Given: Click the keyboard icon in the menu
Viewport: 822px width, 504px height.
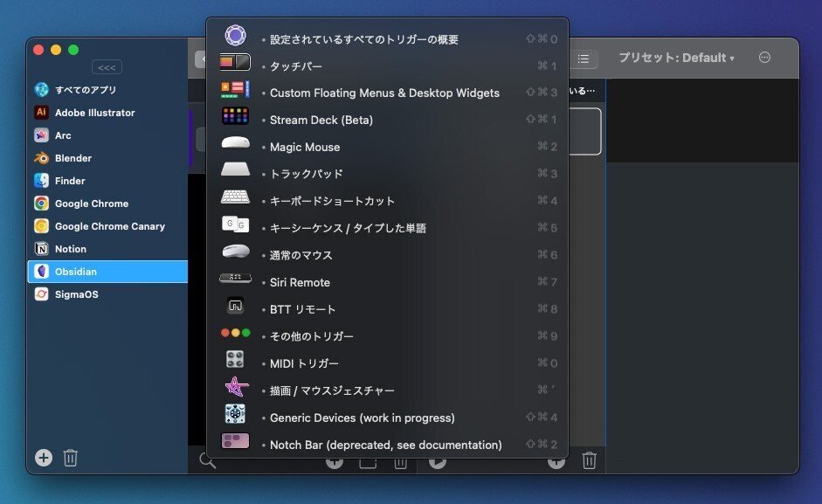Looking at the screenshot, I should pyautogui.click(x=235, y=197).
